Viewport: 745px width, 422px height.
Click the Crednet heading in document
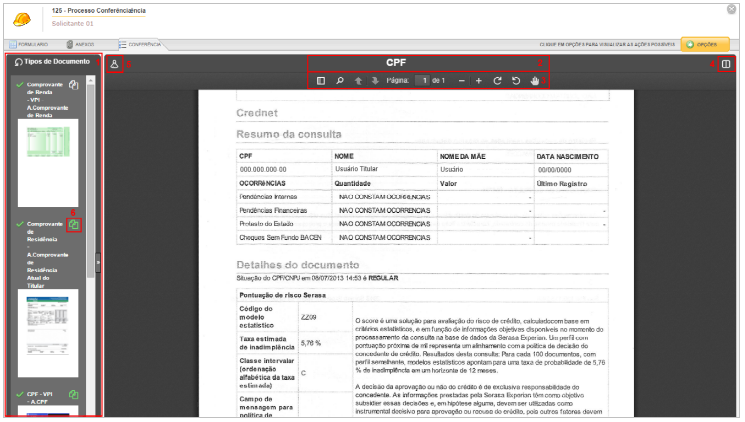tap(257, 113)
